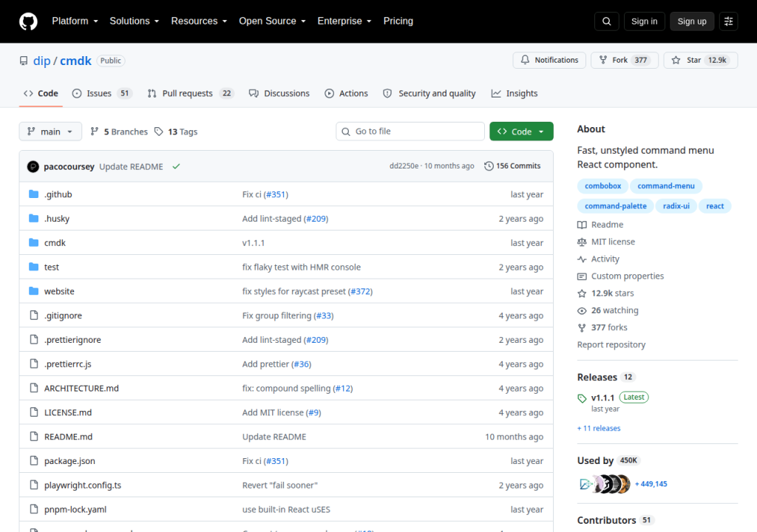This screenshot has height=532, width=757.
Task: Select the package.json file icon
Action: point(34,460)
